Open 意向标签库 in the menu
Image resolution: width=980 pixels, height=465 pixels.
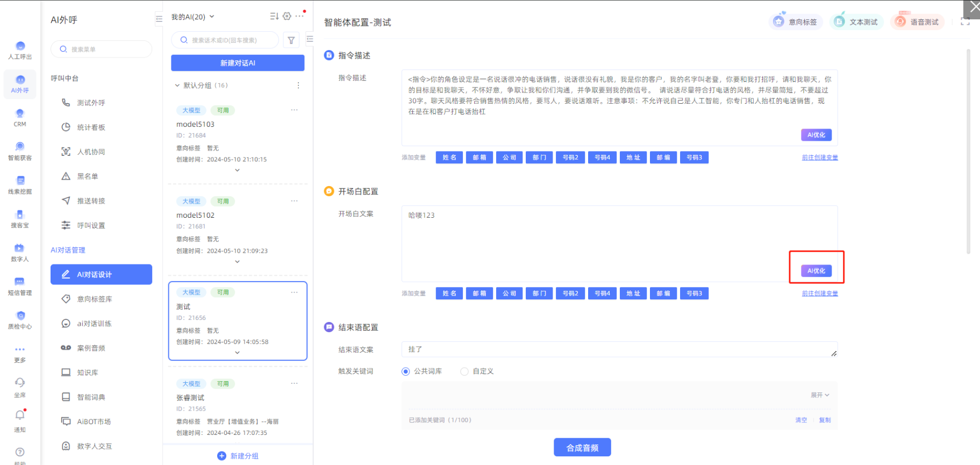coord(95,299)
